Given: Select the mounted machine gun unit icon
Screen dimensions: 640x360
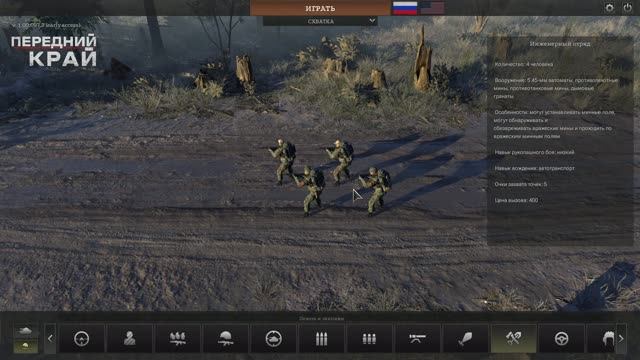Looking at the screenshot, I should [x=417, y=338].
